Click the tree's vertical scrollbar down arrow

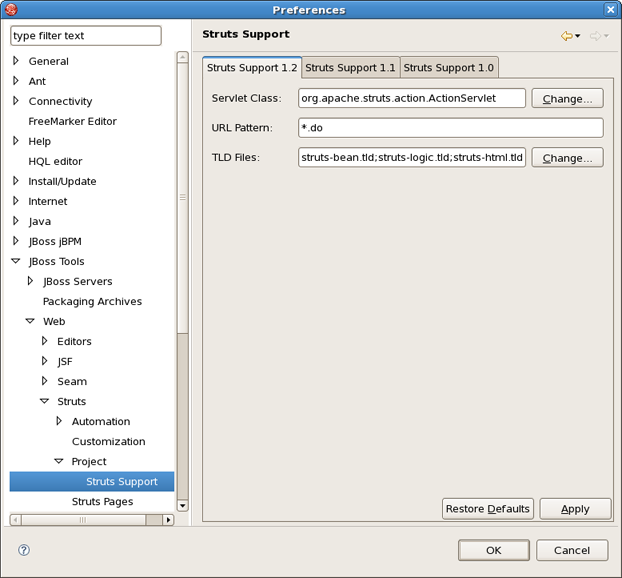[x=182, y=506]
